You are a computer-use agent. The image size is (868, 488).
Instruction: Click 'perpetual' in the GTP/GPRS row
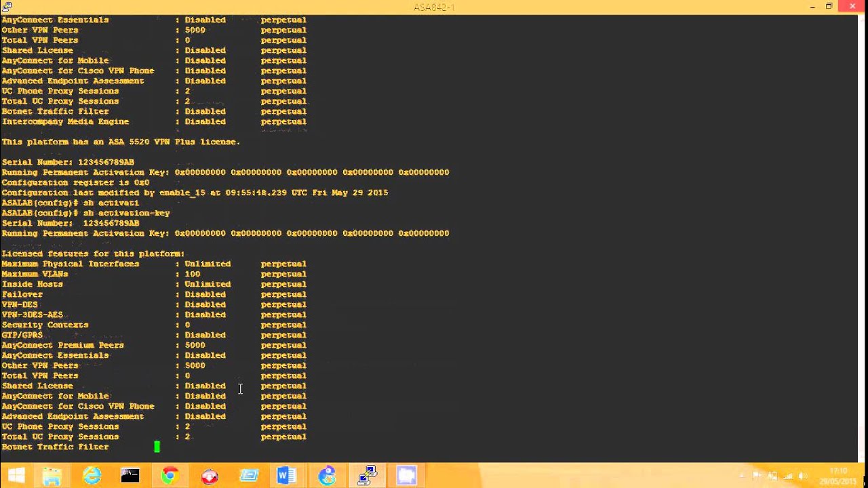283,335
